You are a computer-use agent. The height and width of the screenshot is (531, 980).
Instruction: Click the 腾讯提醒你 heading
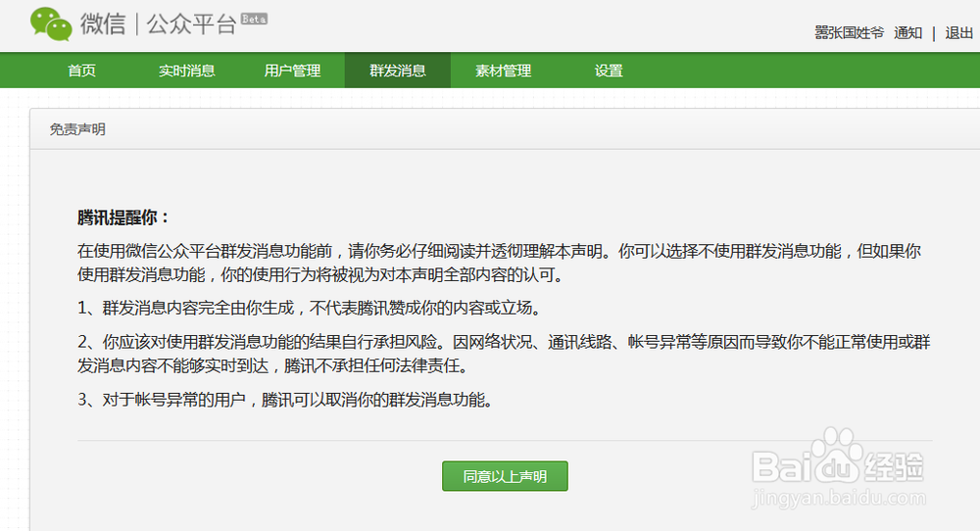tap(123, 217)
